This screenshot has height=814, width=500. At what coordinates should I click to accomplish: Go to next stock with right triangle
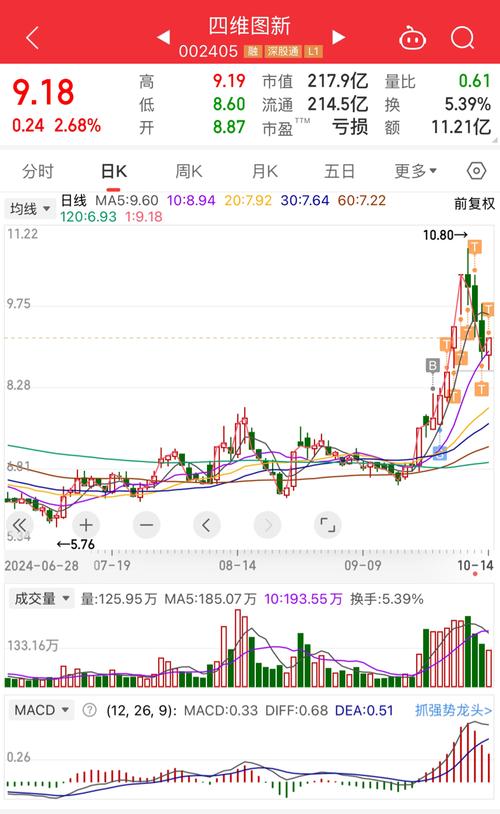coord(339,37)
